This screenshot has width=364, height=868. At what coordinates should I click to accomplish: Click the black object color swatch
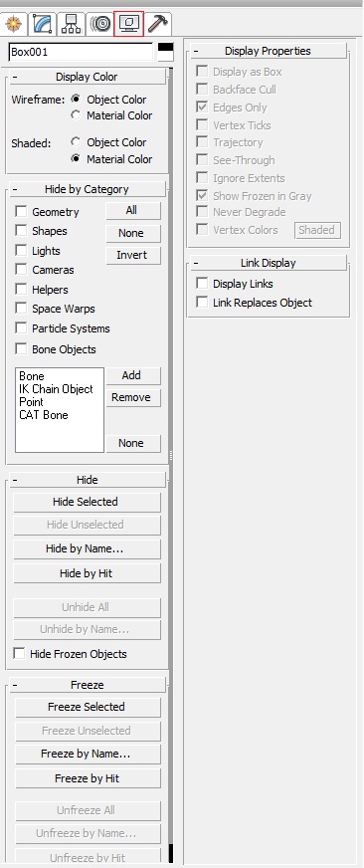(x=165, y=52)
